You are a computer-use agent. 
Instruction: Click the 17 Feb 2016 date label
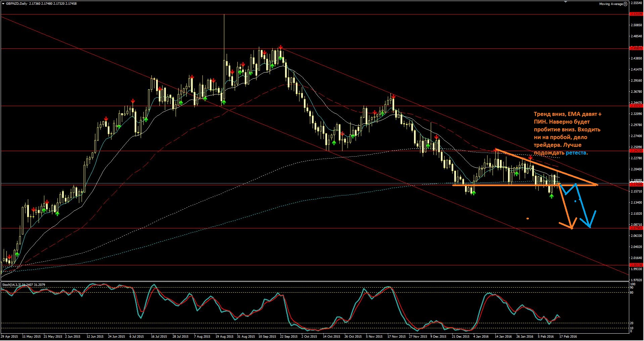tap(568, 337)
